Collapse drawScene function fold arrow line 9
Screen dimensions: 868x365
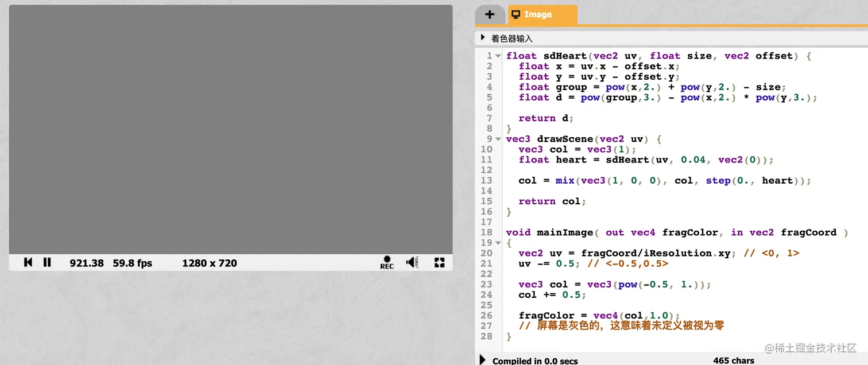coord(498,139)
